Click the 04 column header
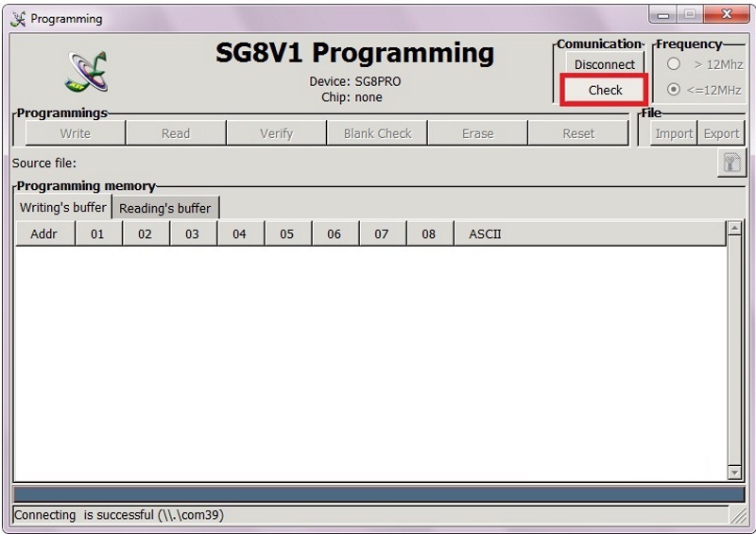Screen dimensions: 756x534 [x=240, y=233]
